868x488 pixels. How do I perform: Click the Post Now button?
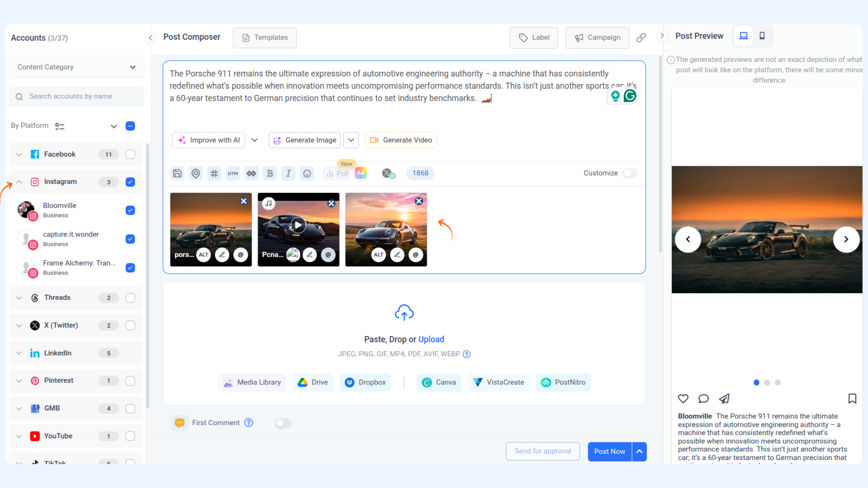pos(609,451)
